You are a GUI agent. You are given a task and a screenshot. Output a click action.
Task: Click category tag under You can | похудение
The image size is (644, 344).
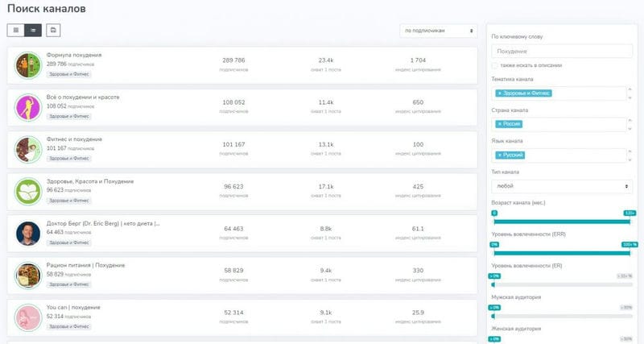68,326
